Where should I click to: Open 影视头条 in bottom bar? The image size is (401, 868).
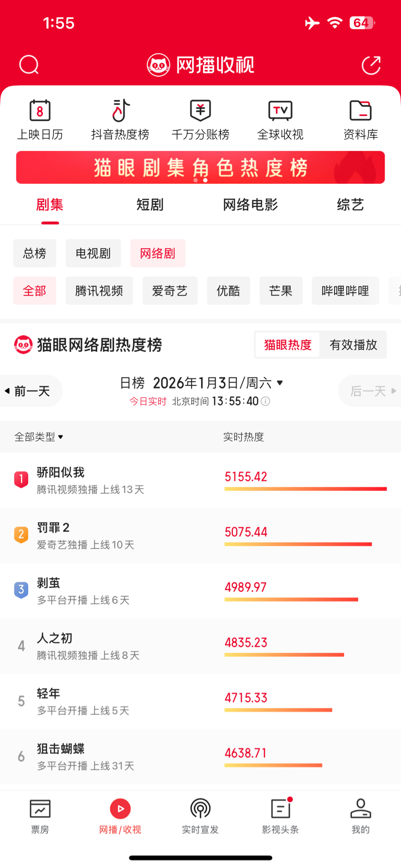pos(280,816)
